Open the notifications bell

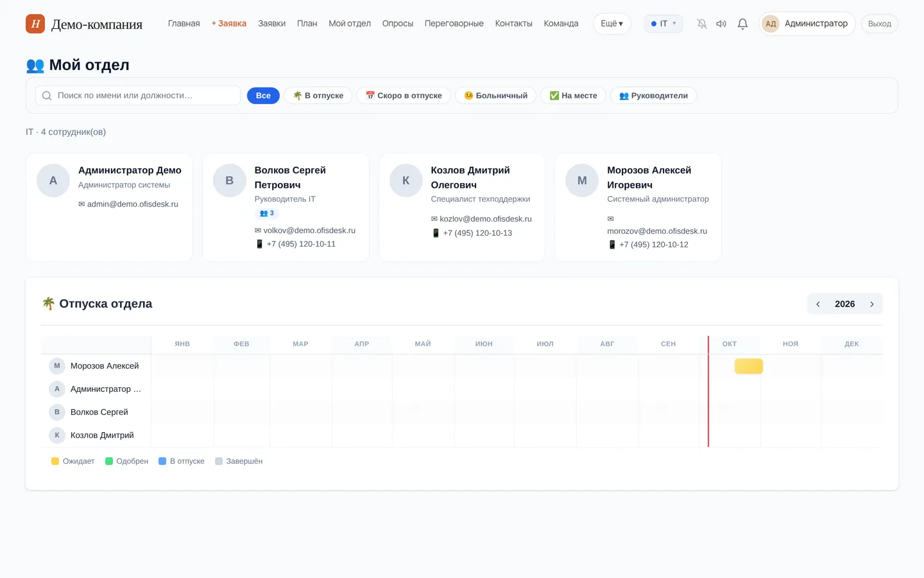tap(742, 24)
